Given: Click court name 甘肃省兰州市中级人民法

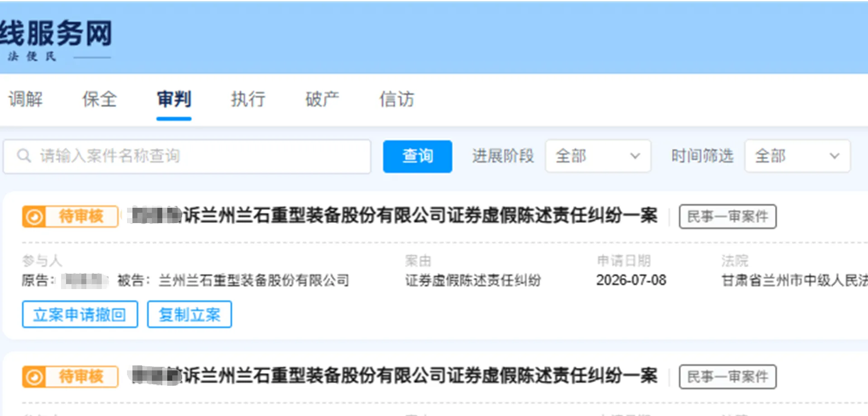Looking at the screenshot, I should pos(794,280).
